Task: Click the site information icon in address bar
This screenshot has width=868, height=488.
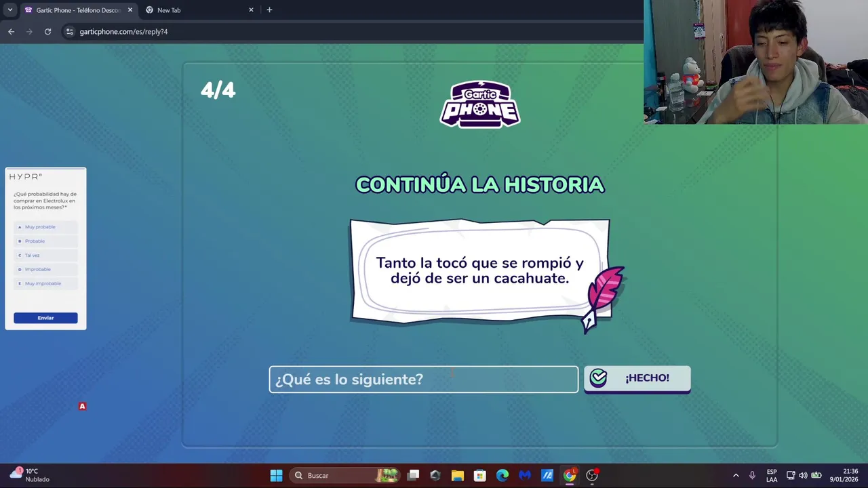Action: [69, 31]
